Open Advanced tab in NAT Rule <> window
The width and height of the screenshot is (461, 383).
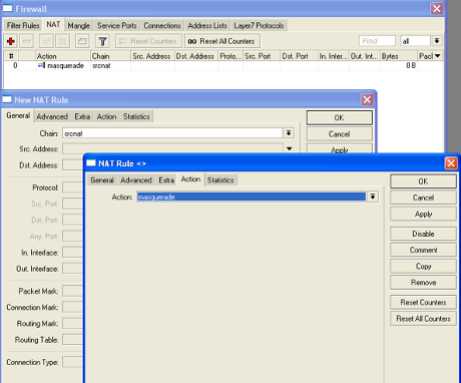(136, 180)
